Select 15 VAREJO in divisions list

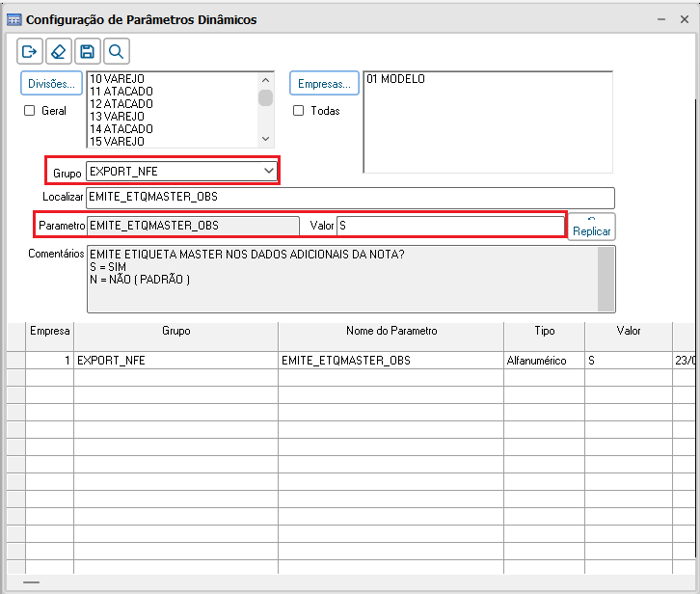[117, 141]
